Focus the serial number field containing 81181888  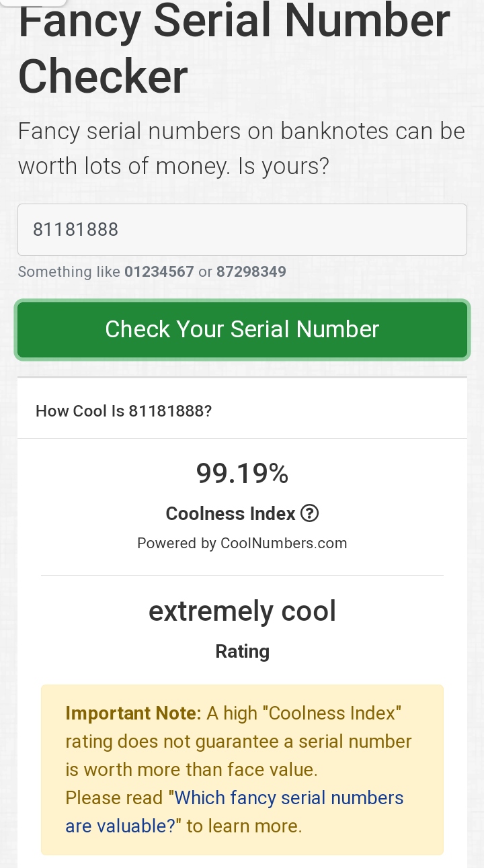[242, 230]
